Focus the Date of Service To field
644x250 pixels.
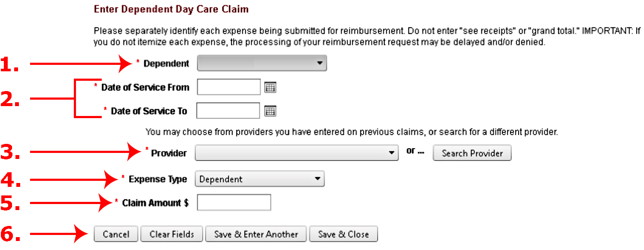pyautogui.click(x=228, y=111)
